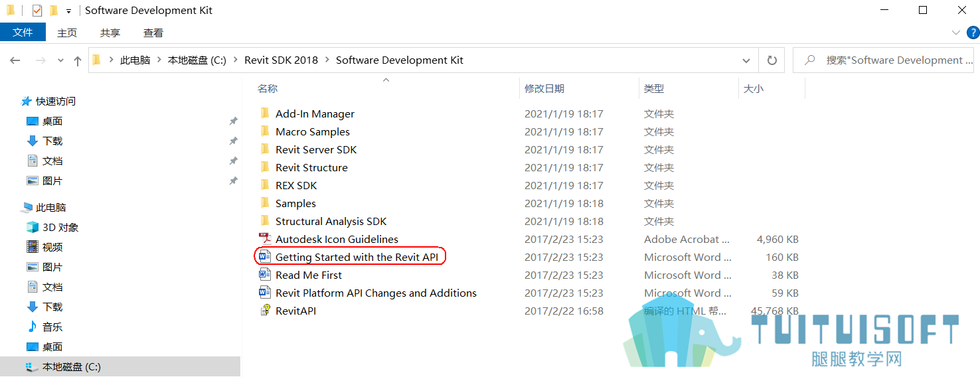Click the 38 KB size cell
Screen dimensions: 980x379
point(785,275)
